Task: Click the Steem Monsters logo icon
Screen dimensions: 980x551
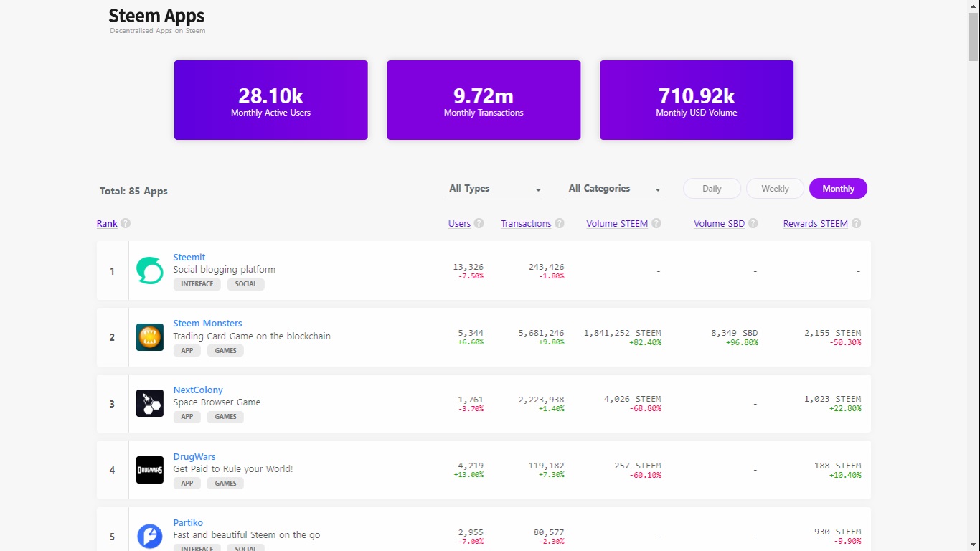Action: point(150,337)
